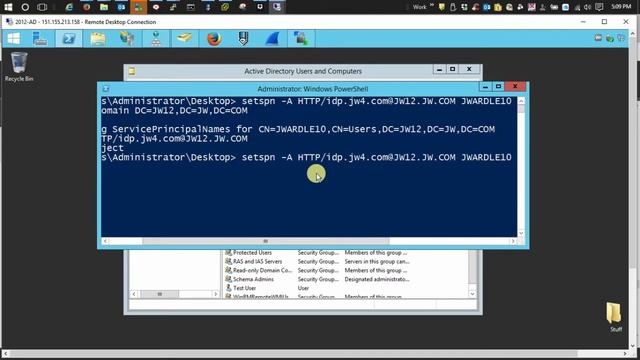
Task: Click PowerShell vertical scrollbar up arrow
Action: tap(521, 101)
